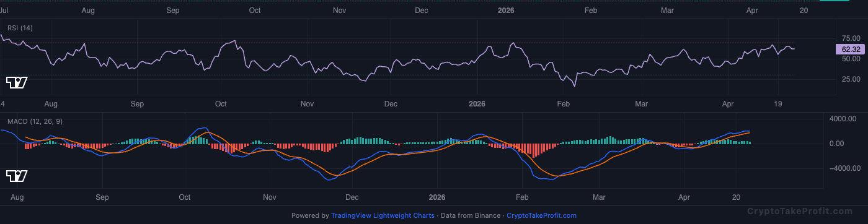Click 'Aug' on the MACD pane time axis
Screen dimensions: 868x224
17,197
